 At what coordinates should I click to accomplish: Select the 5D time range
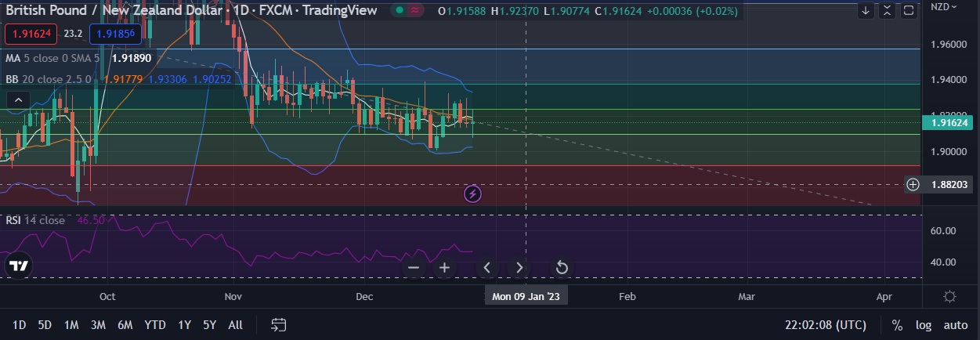[45, 324]
